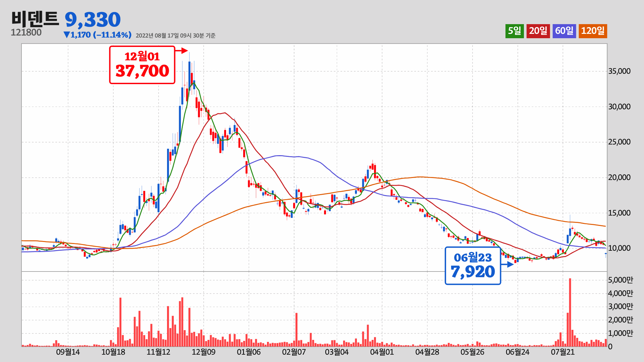Click the 10,000 price axis label
Viewport: 644px width, 362px height.
[619, 248]
